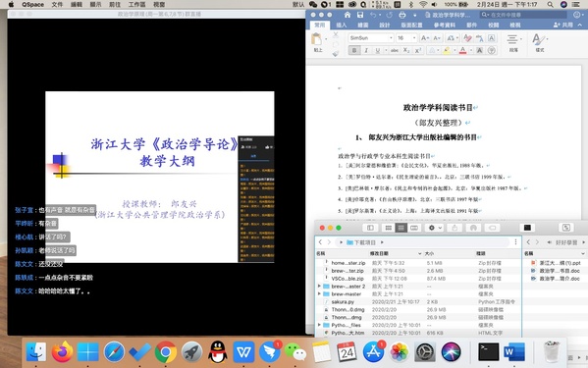Choose the red font color swatch
The height and width of the screenshot is (368, 588).
point(462,50)
